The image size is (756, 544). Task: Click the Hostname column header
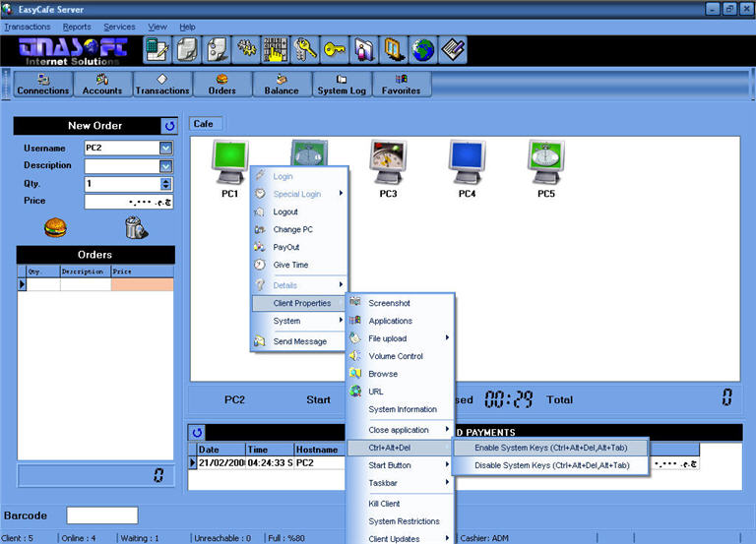320,450
